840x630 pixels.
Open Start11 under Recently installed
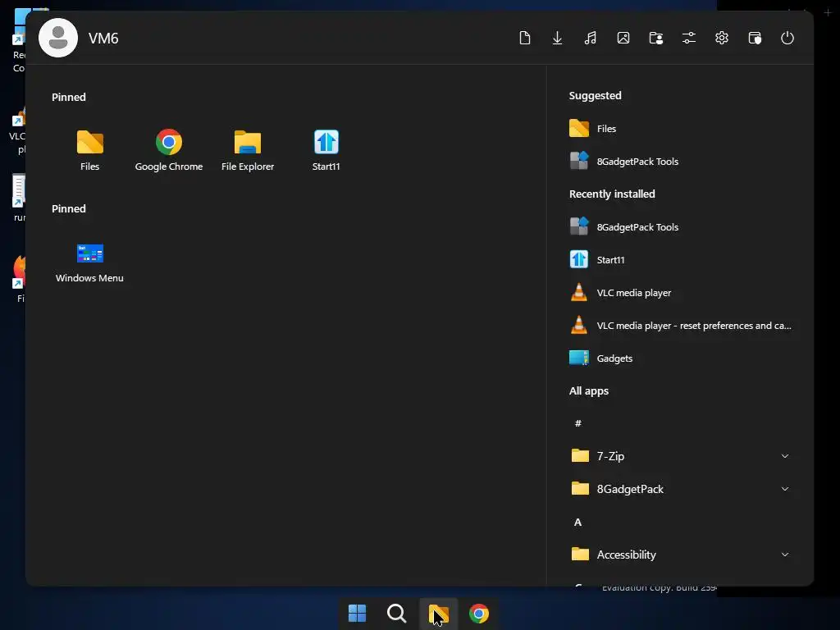click(680, 260)
